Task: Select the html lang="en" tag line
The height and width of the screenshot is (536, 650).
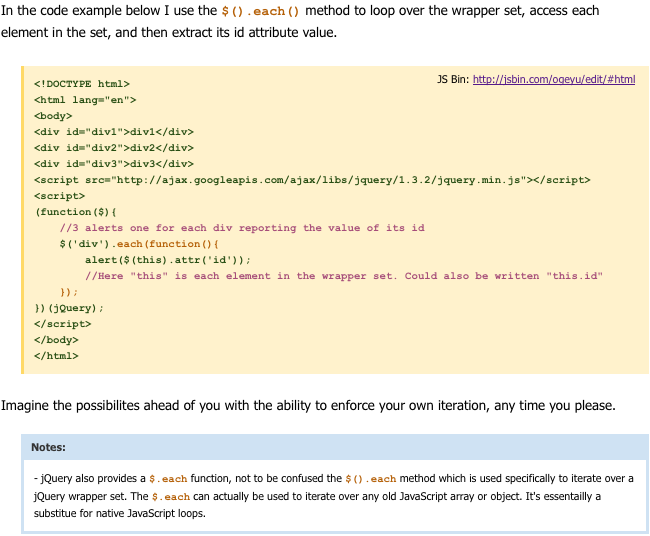Action: point(85,100)
